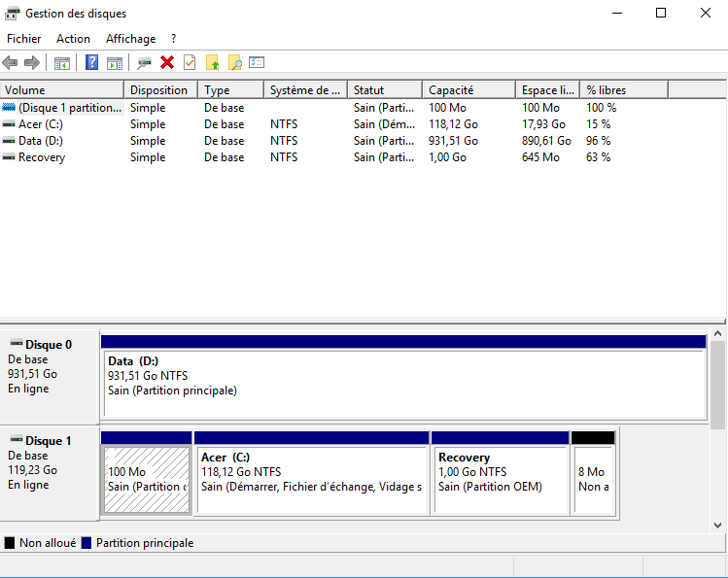Open the Affichage menu

(130, 39)
